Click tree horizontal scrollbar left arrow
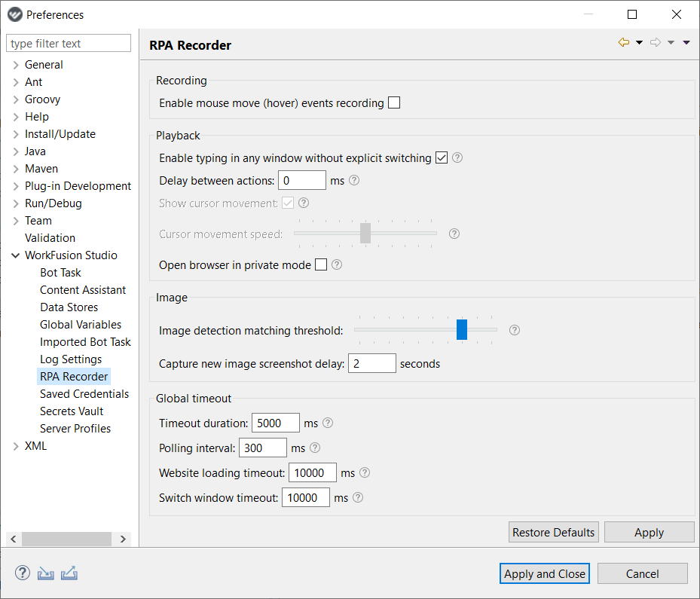 point(14,539)
